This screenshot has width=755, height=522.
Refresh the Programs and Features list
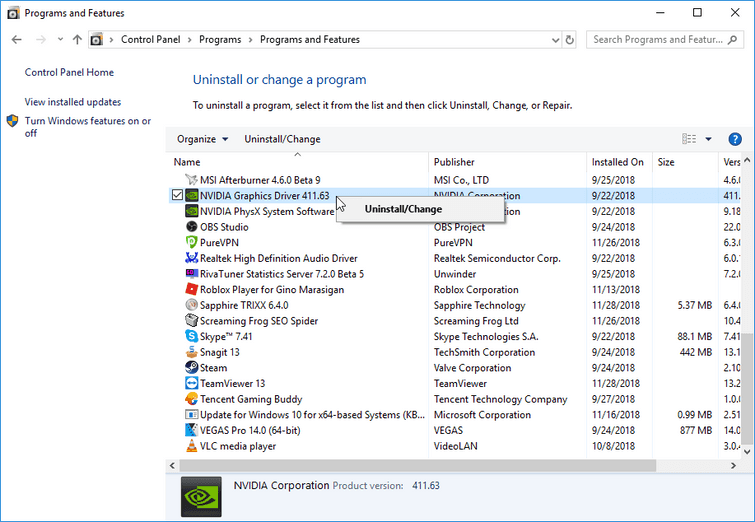click(570, 40)
